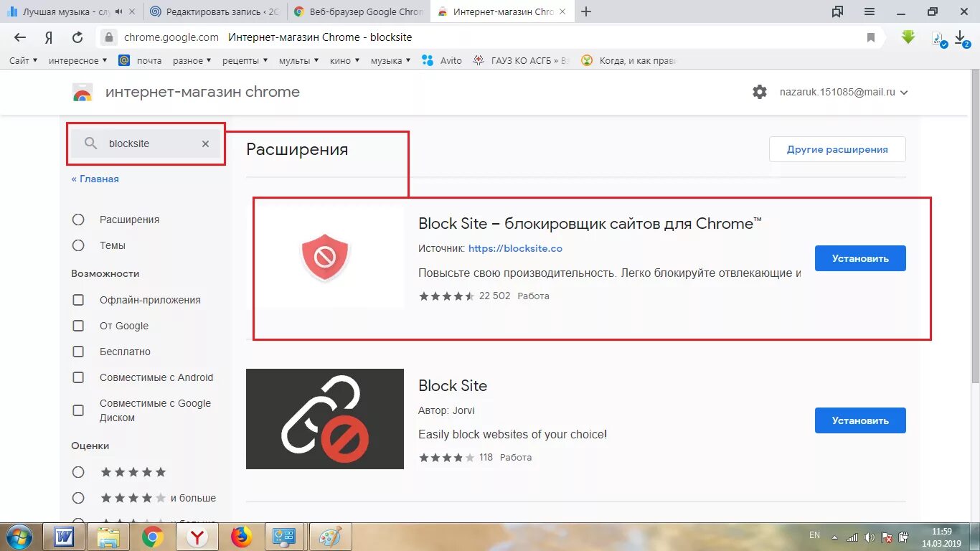Open Block Site – блокировщик сайтов title
Image resolution: width=980 pixels, height=551 pixels.
pos(590,223)
